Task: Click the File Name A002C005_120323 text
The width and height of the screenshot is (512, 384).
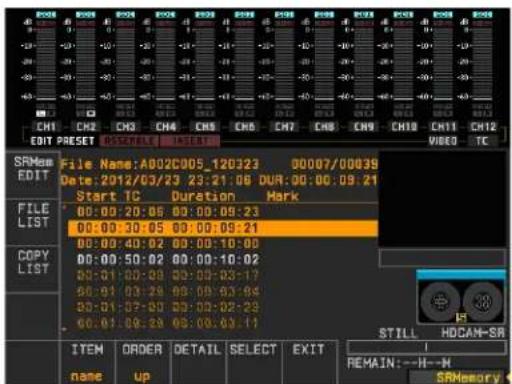Action: coord(159,164)
